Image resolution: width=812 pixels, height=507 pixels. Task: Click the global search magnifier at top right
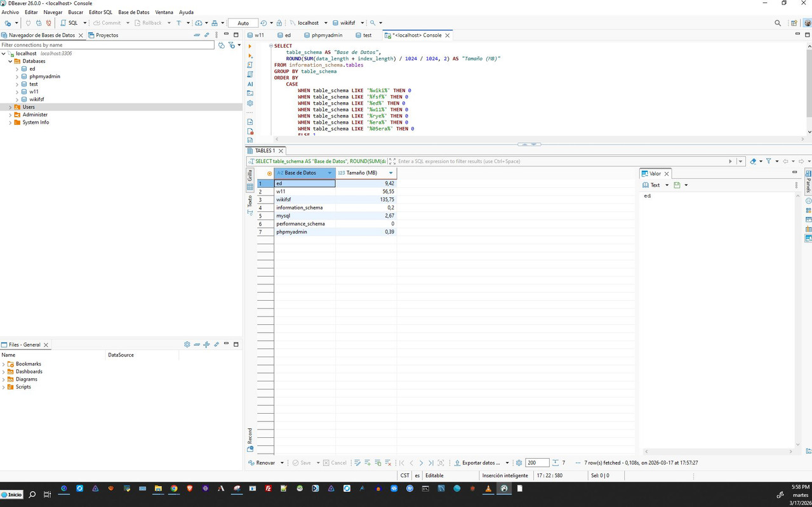[778, 23]
